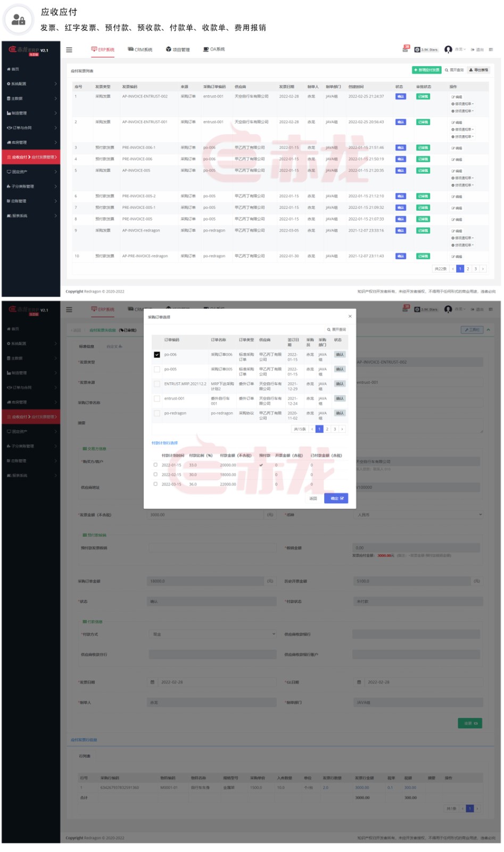This screenshot has width=504, height=852.
Task: Expand 系统配置 in the list page sidebar
Action: tap(31, 84)
